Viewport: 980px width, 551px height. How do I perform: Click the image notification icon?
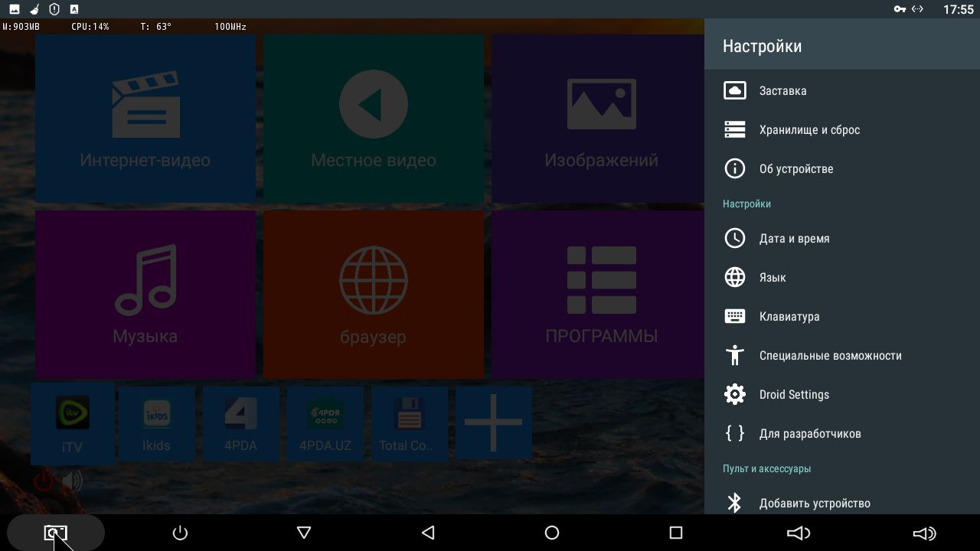pos(15,9)
